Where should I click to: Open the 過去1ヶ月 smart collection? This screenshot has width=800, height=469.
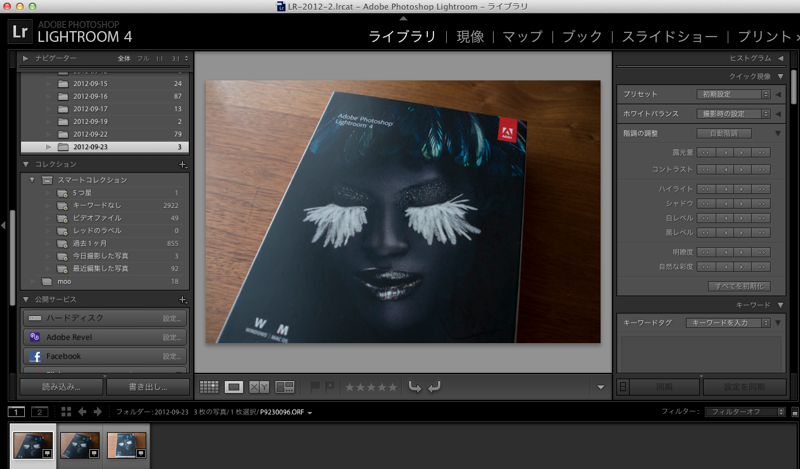pos(105,243)
